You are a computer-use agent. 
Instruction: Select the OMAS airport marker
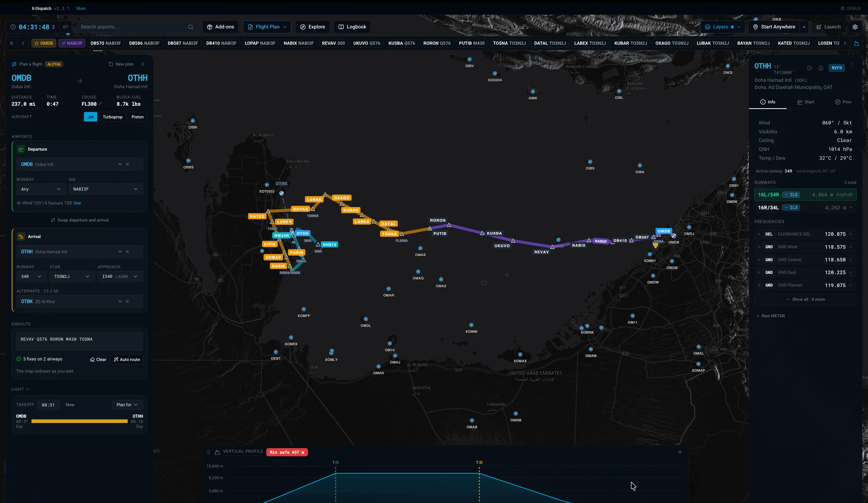420,248
